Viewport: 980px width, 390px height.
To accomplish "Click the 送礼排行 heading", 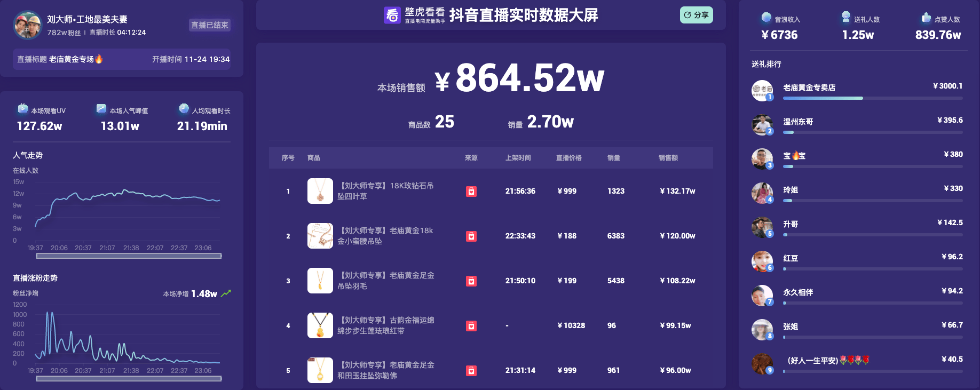I will pyautogui.click(x=766, y=64).
